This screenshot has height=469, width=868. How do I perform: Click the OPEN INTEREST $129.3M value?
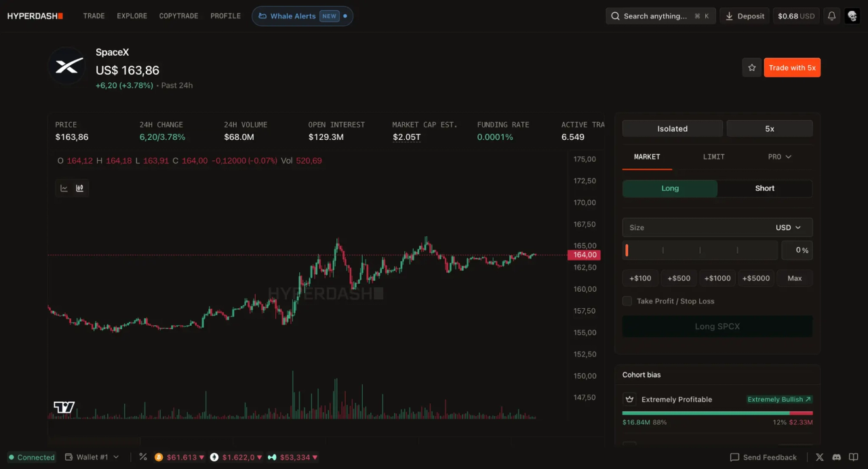pyautogui.click(x=326, y=137)
